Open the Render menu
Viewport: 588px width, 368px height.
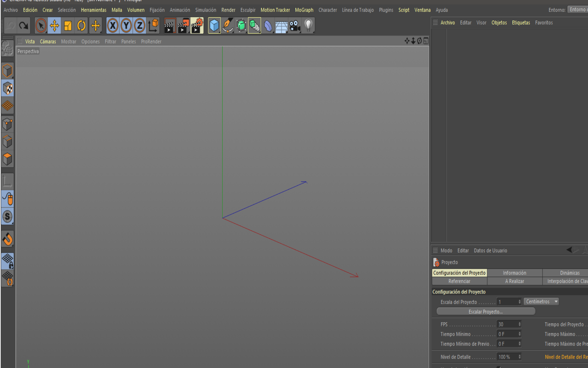[228, 10]
